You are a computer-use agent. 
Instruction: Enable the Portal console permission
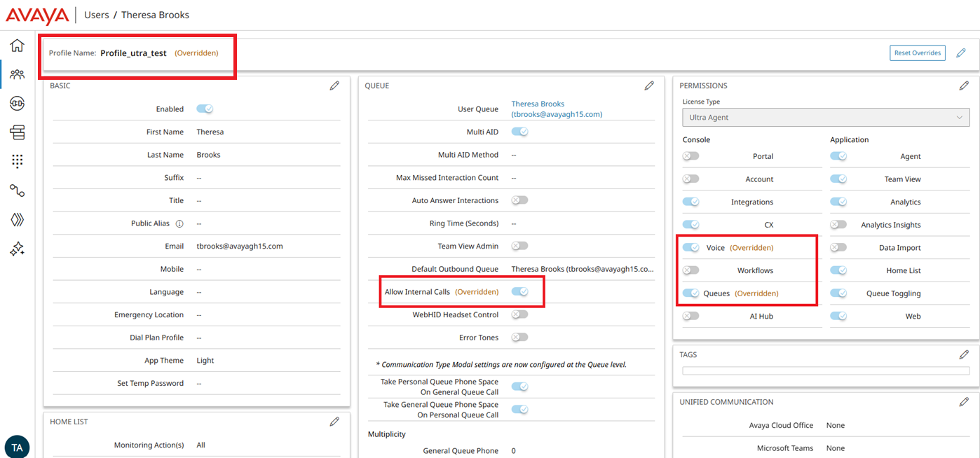pos(691,156)
